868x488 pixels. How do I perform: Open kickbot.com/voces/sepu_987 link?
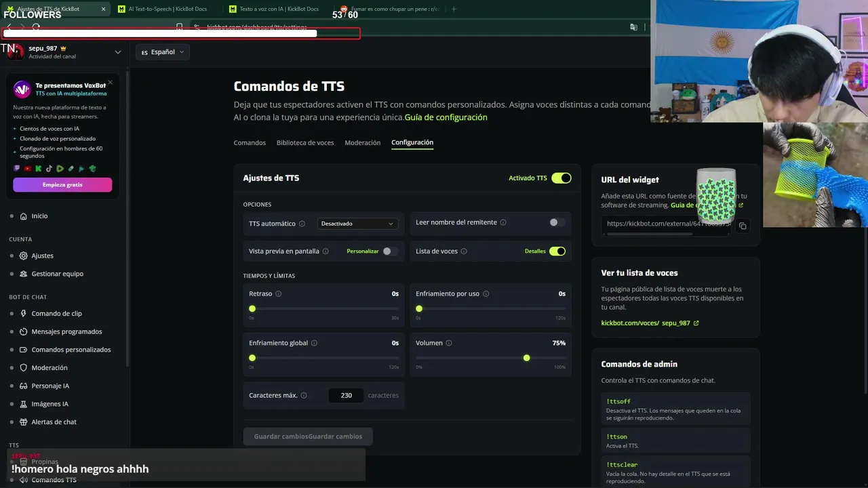[x=650, y=323]
